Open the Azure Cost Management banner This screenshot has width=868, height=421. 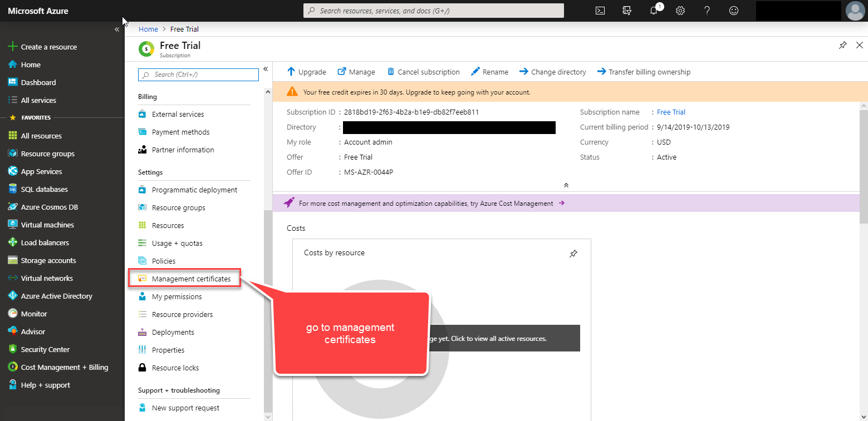coord(566,203)
